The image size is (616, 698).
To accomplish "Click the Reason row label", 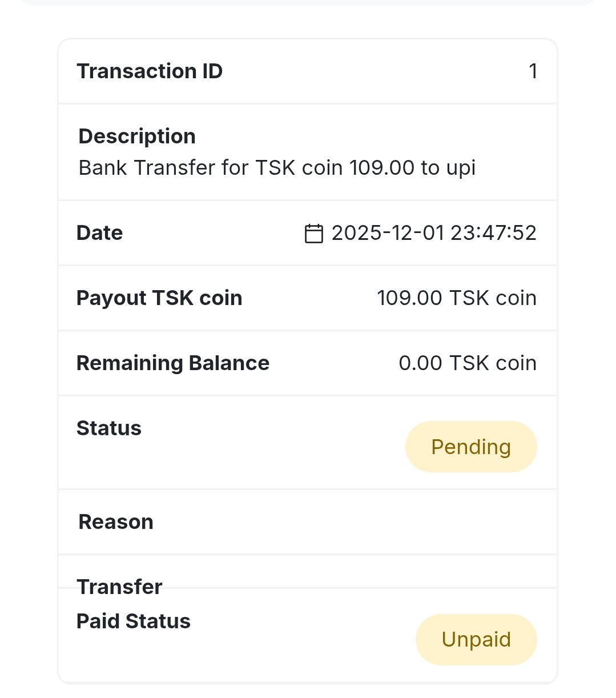I will 116,522.
